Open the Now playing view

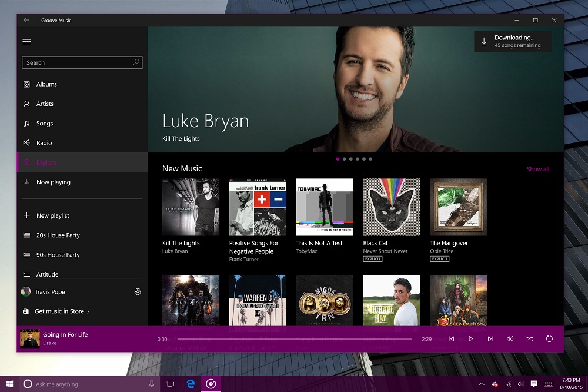point(82,182)
